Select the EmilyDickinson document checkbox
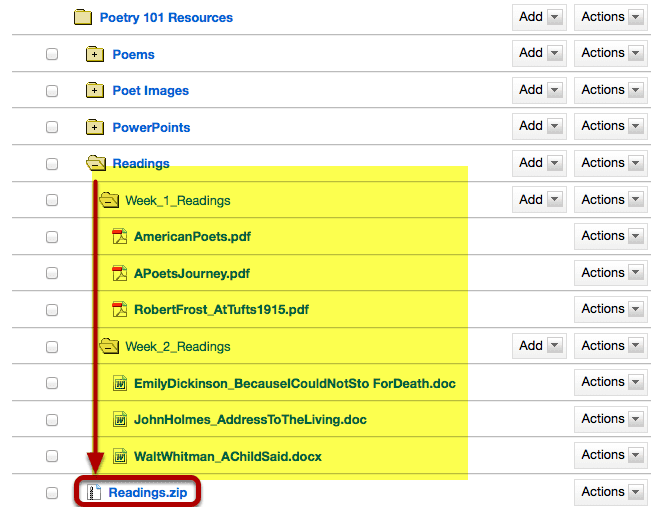 [x=52, y=383]
